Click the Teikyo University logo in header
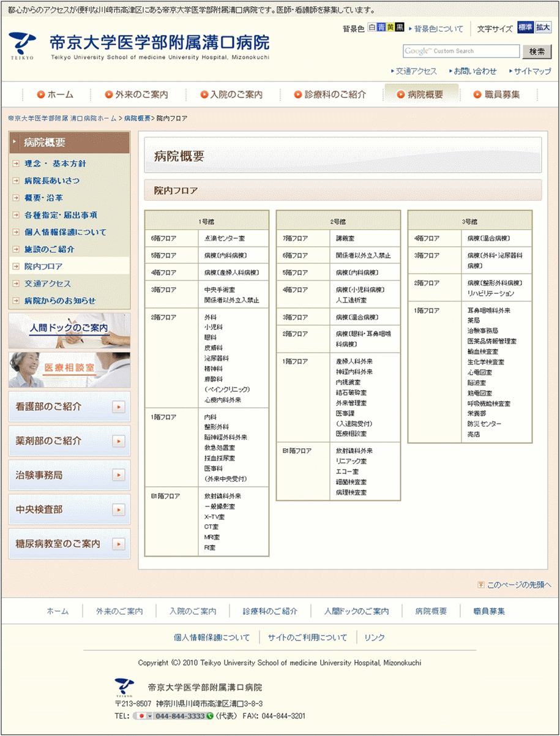 (x=22, y=45)
